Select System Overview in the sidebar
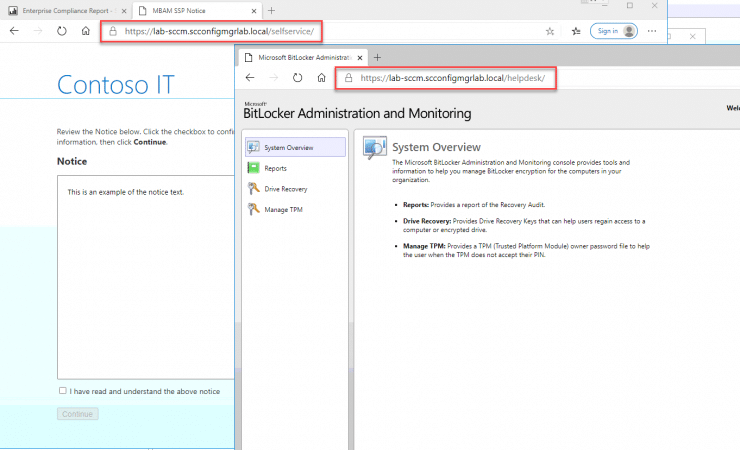 (295, 148)
